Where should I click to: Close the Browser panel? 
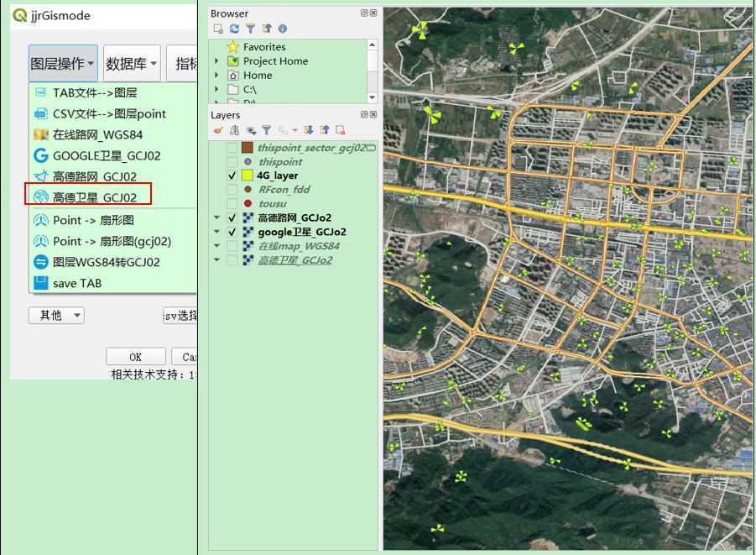point(373,13)
